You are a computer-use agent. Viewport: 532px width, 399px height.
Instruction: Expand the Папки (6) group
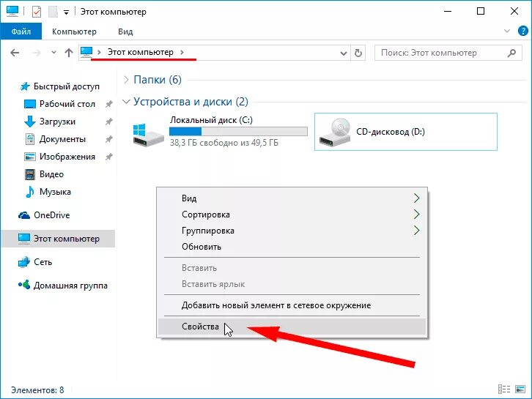click(x=126, y=80)
